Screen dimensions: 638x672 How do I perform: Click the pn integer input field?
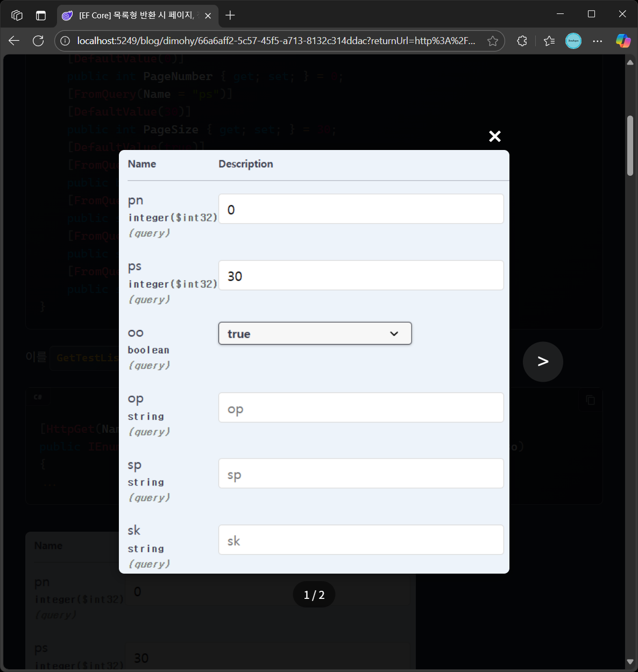[x=360, y=209]
